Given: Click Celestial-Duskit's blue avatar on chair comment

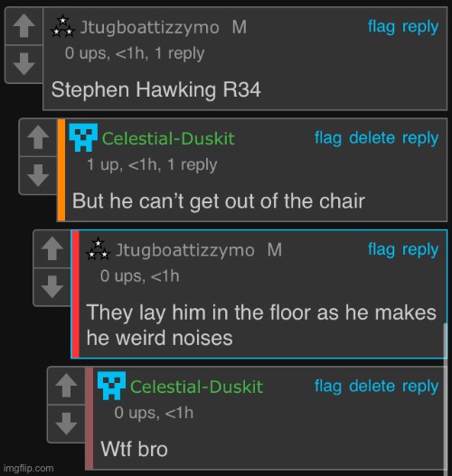Looking at the screenshot, I should tap(83, 137).
